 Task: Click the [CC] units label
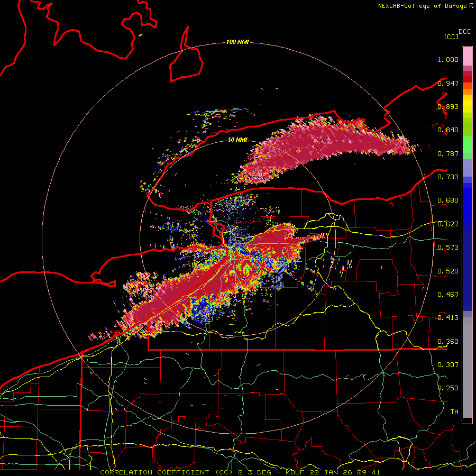452,36
